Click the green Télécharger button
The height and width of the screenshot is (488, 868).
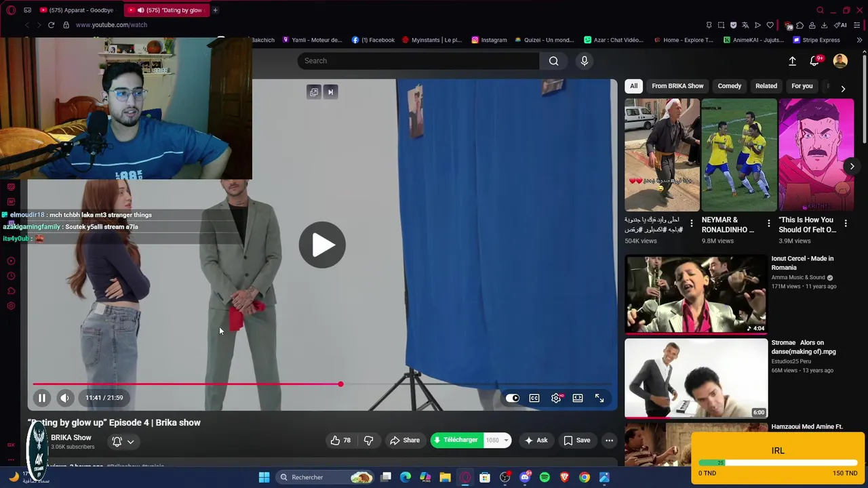click(x=456, y=441)
